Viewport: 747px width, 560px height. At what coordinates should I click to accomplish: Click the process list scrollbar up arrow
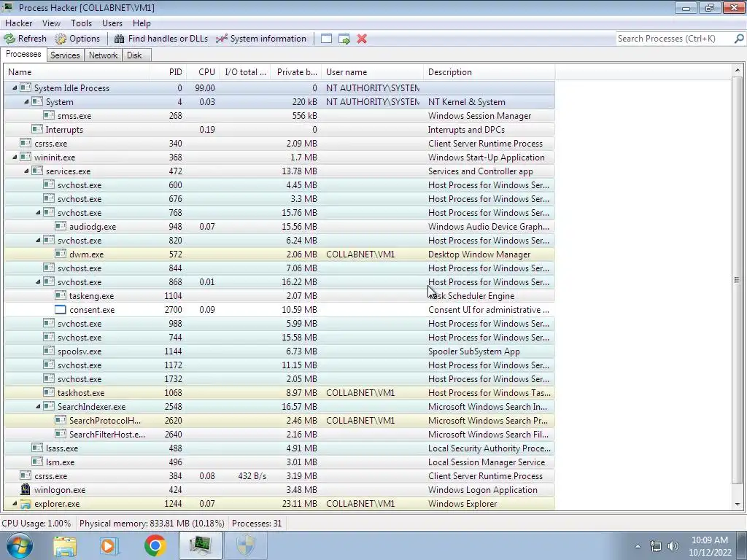tap(737, 71)
